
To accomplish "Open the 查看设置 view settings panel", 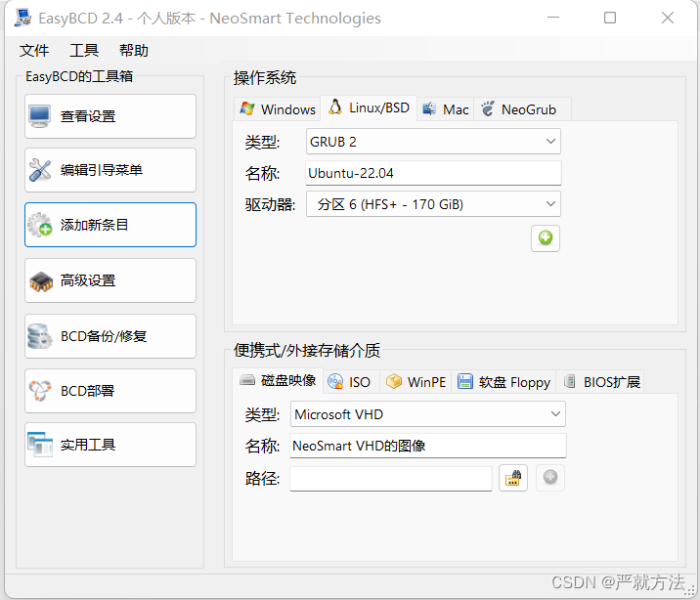I will [110, 116].
